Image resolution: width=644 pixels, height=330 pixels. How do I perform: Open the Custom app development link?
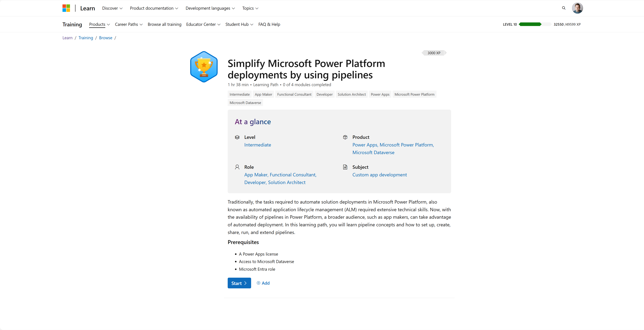379,175
